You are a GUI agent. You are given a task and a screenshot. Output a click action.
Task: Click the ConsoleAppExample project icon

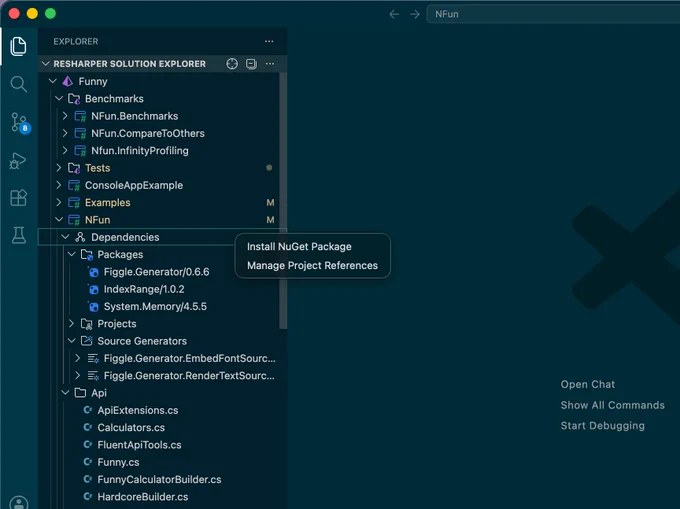pyautogui.click(x=74, y=185)
